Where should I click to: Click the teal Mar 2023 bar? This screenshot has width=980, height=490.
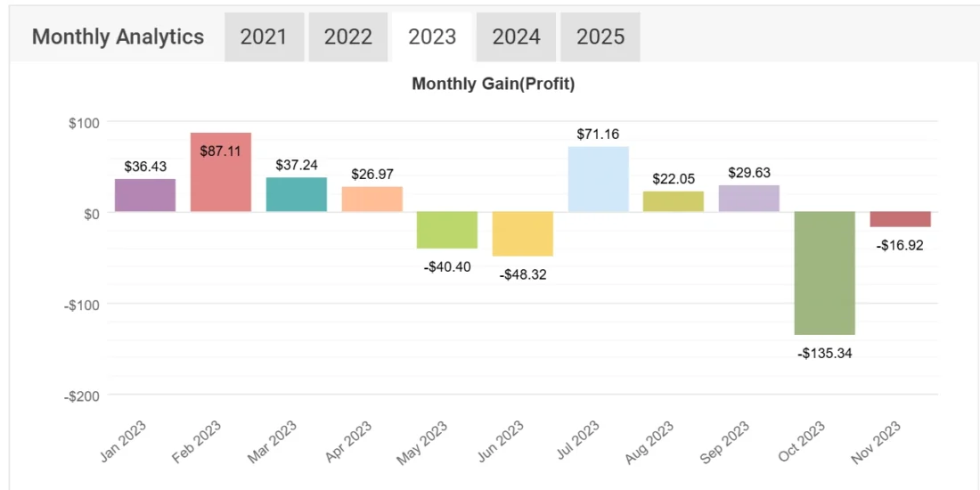(x=297, y=194)
